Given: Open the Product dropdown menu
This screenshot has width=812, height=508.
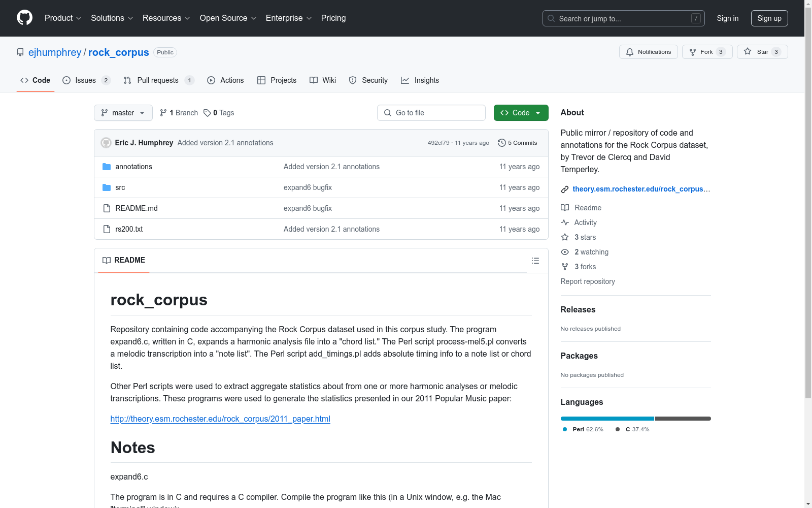Looking at the screenshot, I should 63,18.
